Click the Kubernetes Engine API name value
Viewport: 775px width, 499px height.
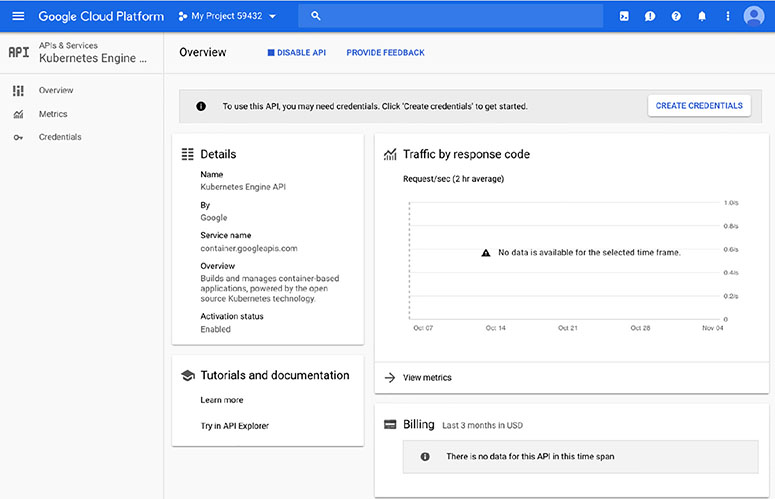243,187
